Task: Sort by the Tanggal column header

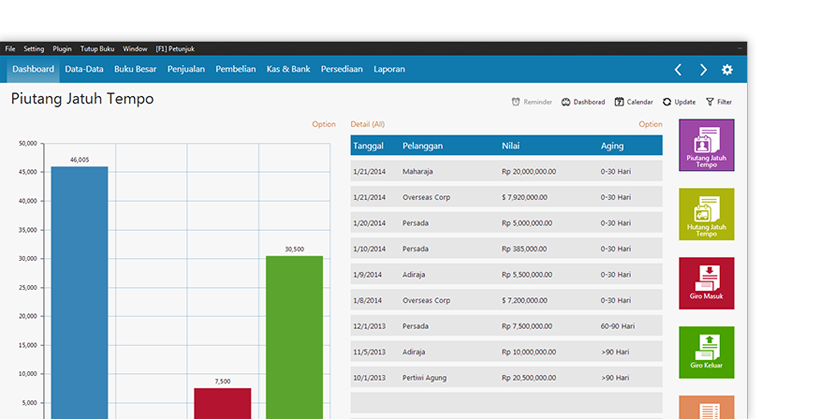Action: [x=368, y=146]
